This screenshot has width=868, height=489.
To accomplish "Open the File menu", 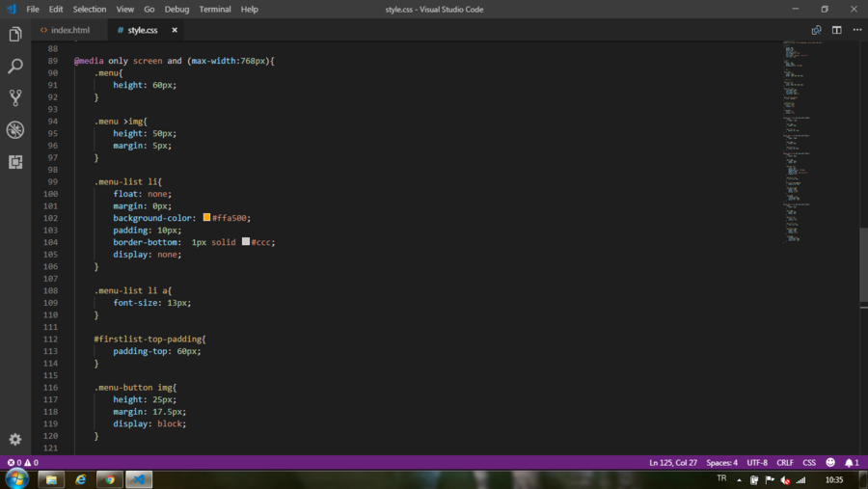I will pyautogui.click(x=33, y=9).
